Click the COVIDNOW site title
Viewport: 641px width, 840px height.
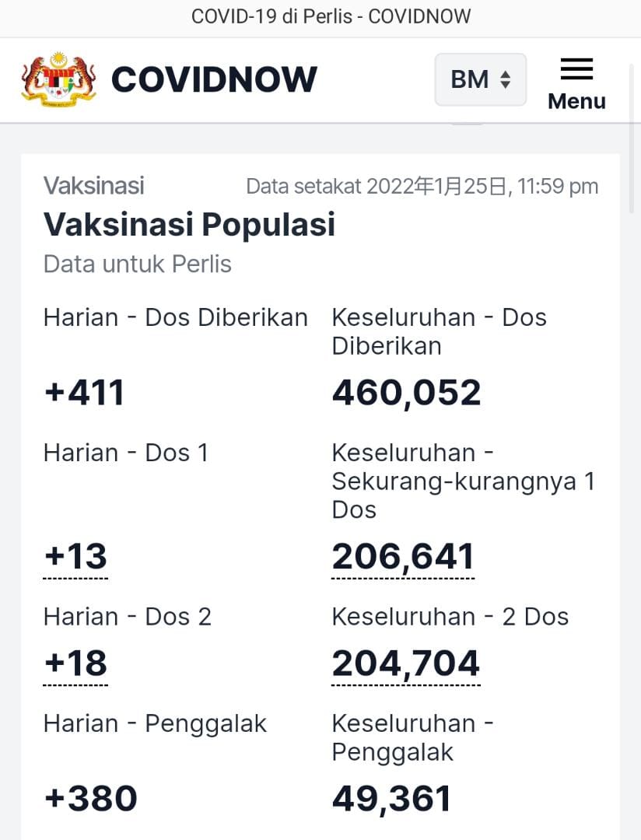(215, 80)
